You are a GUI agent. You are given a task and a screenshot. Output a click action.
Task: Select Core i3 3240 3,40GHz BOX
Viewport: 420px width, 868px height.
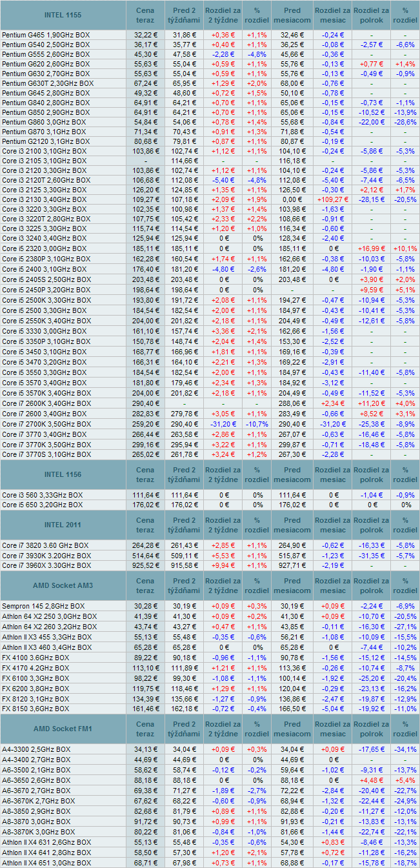[44, 238]
